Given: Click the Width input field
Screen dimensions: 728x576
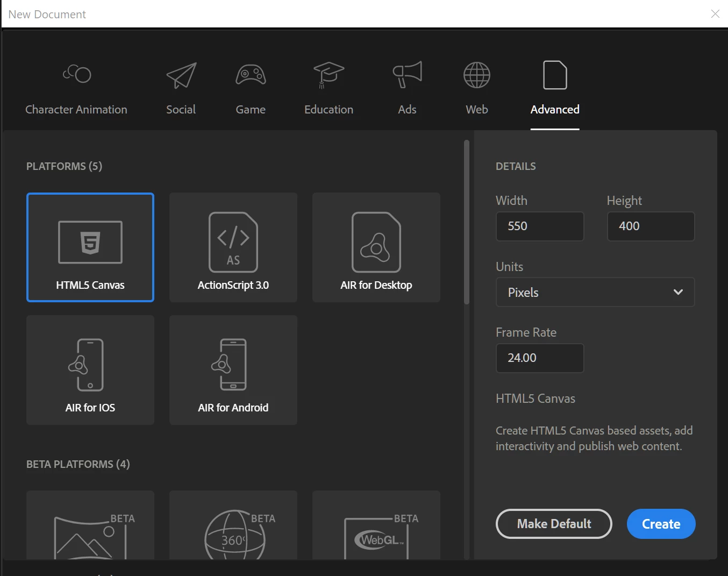Looking at the screenshot, I should pos(540,226).
